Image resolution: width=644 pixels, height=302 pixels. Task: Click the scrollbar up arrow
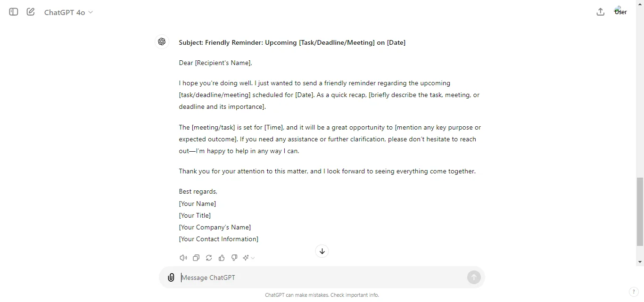(640, 4)
